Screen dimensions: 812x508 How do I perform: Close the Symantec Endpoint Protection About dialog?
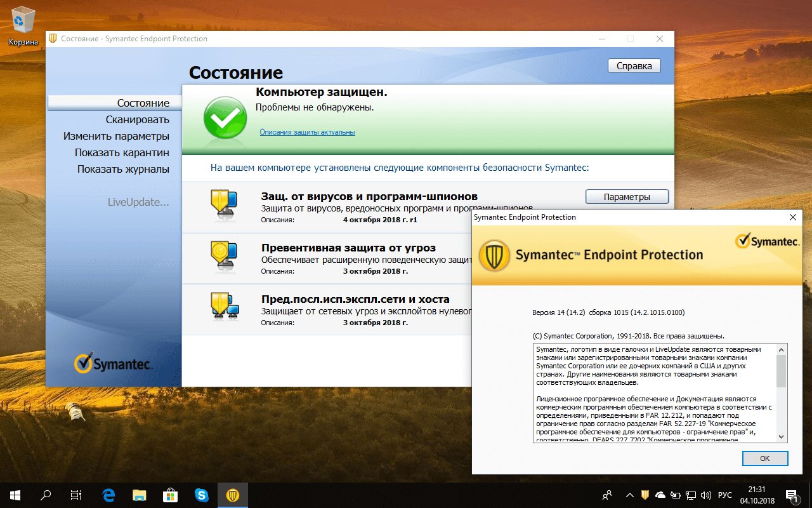pos(792,217)
